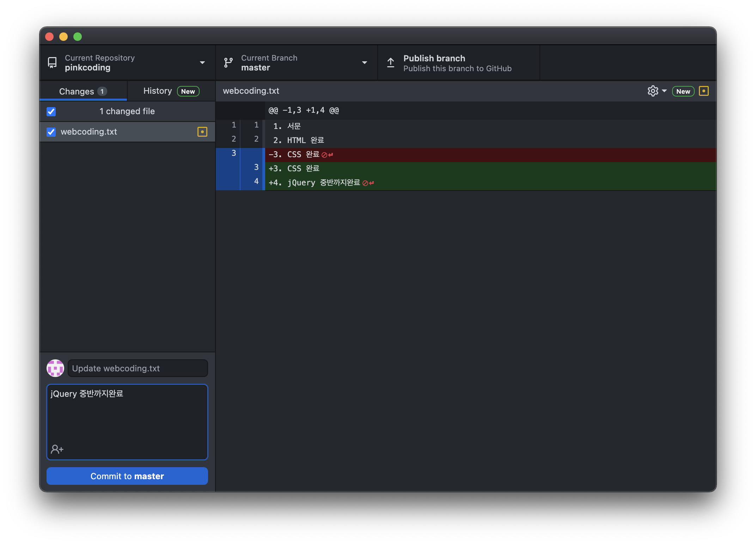Click the red close window button

[49, 37]
